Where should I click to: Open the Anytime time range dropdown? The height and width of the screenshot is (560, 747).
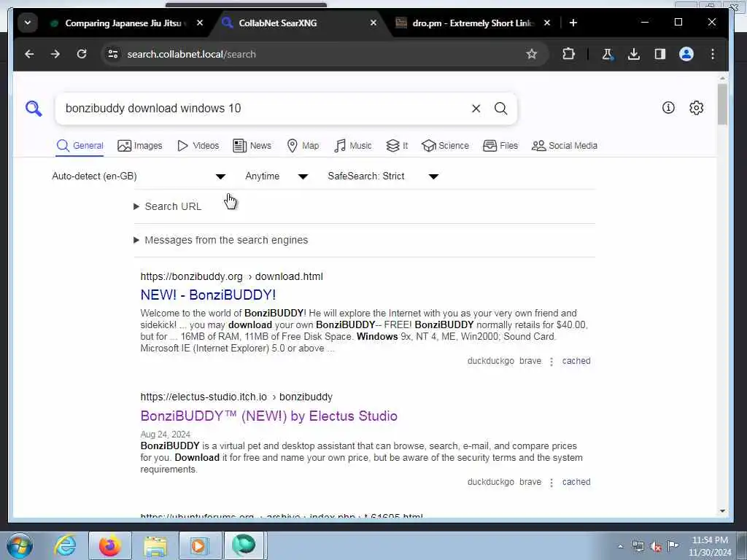(276, 176)
